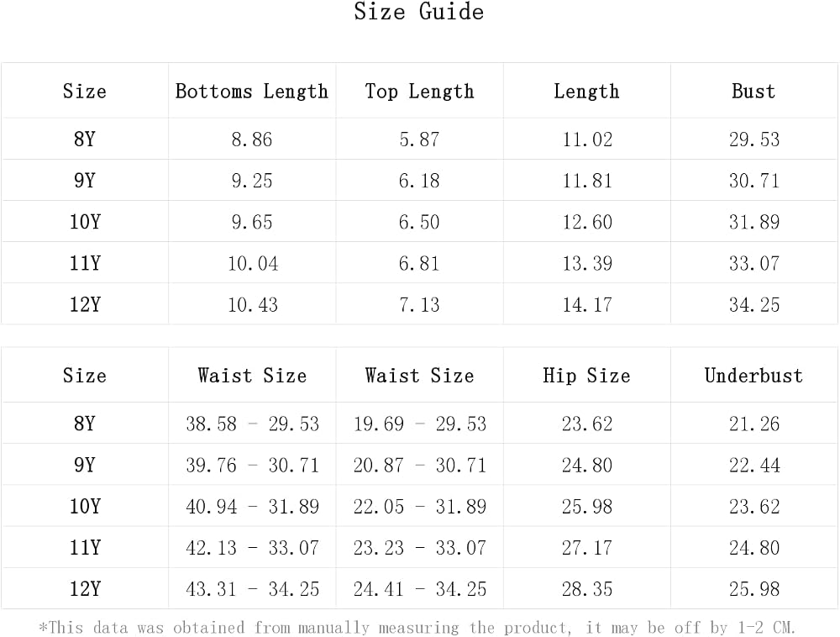Select the 8Y row in the first table
The width and height of the screenshot is (840, 637).
point(419,139)
